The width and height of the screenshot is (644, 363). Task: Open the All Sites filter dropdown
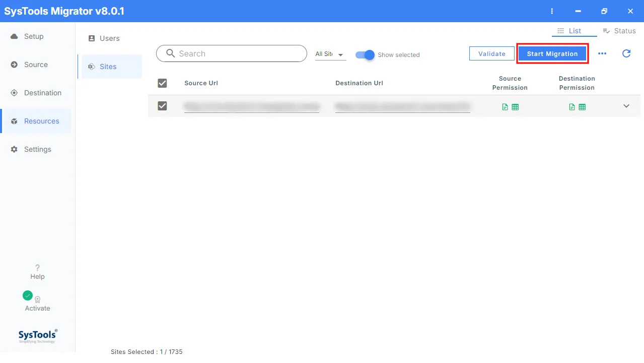(x=330, y=54)
